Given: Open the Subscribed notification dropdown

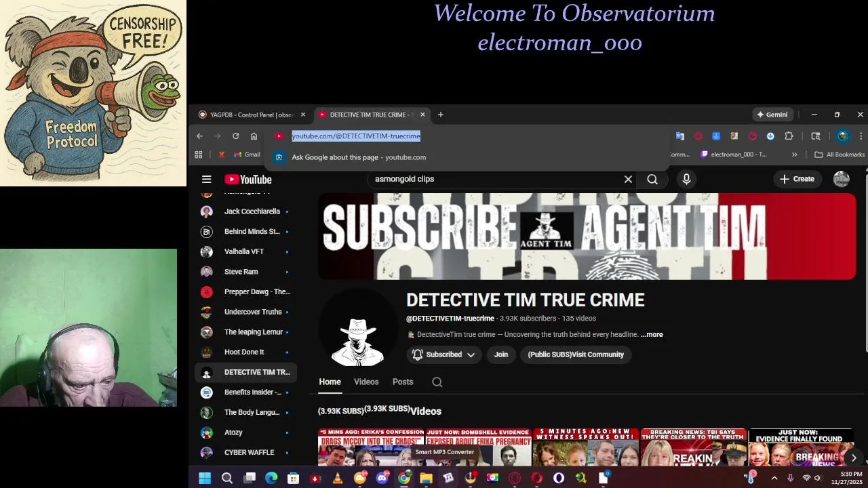Looking at the screenshot, I should (x=444, y=354).
